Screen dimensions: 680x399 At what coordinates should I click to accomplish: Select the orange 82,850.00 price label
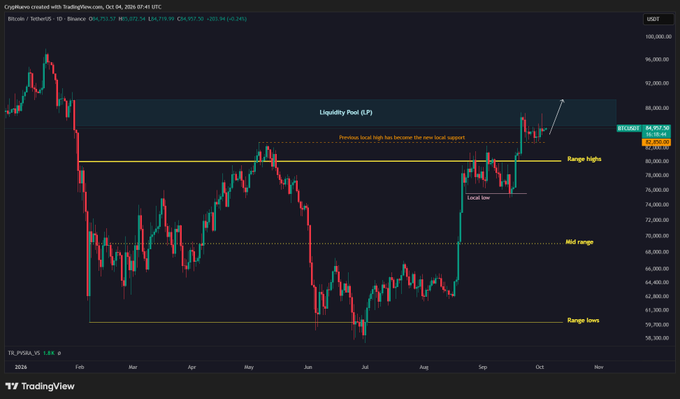pos(657,142)
